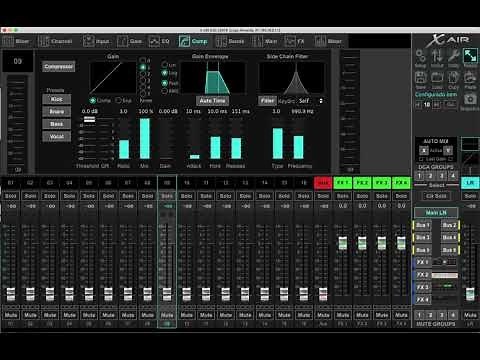Screen dimensions: 480x360
Task: Open the In/Out routing arrows icon
Action: coord(437,58)
